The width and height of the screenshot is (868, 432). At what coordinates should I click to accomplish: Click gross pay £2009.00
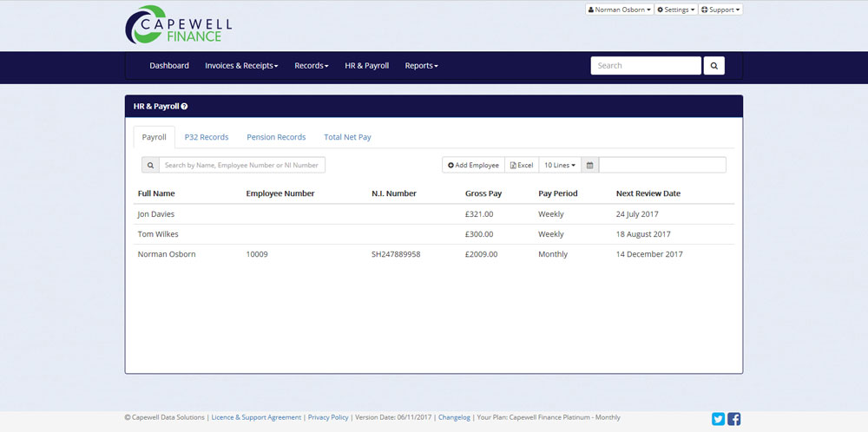coord(481,254)
